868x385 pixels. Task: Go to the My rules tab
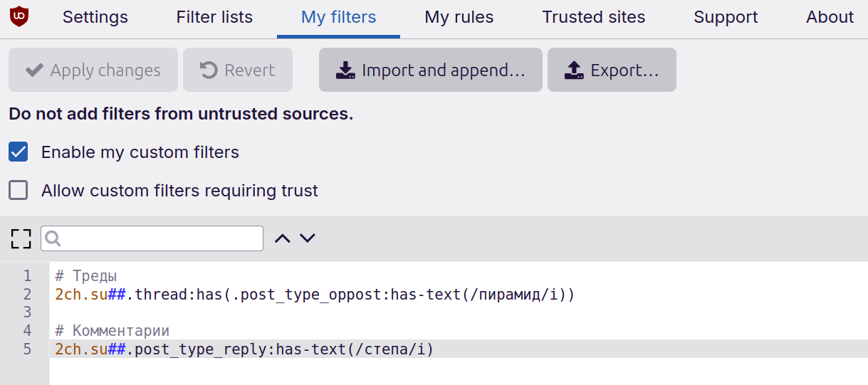(x=459, y=18)
